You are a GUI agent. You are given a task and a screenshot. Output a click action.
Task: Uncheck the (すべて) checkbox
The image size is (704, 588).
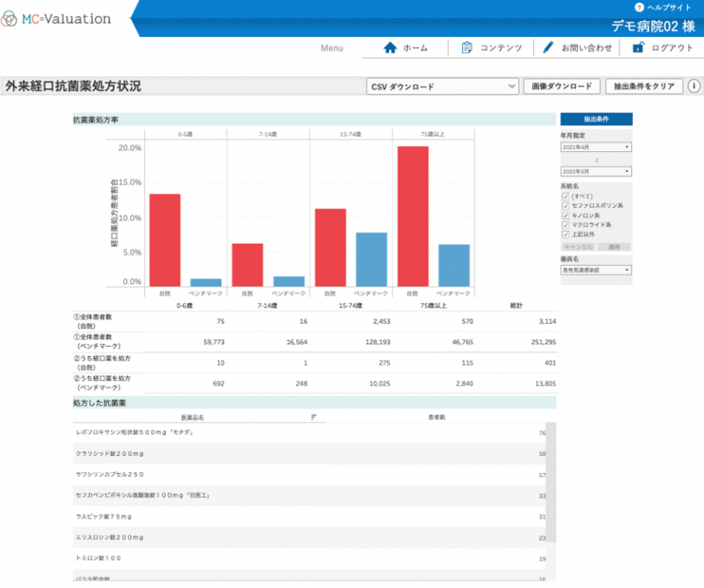pos(565,196)
